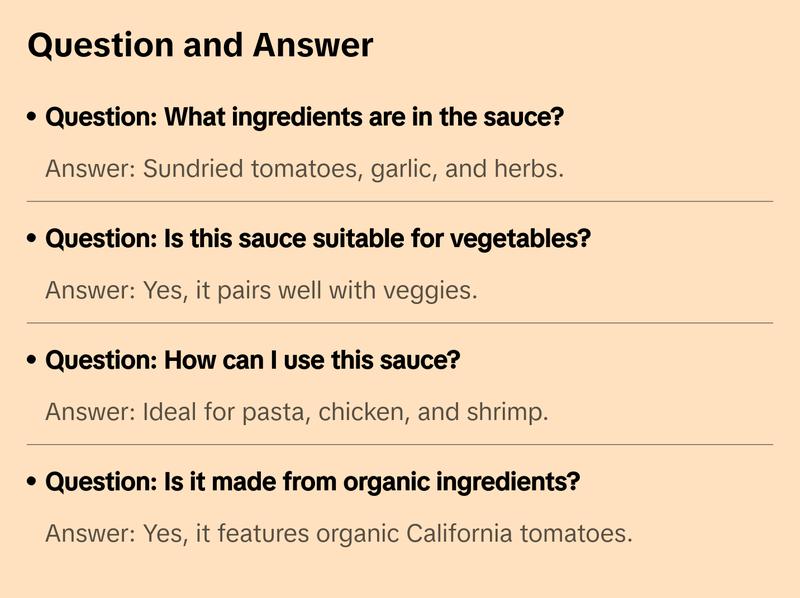Click the question about sauce ingredients
The image size is (800, 598).
[x=305, y=118]
